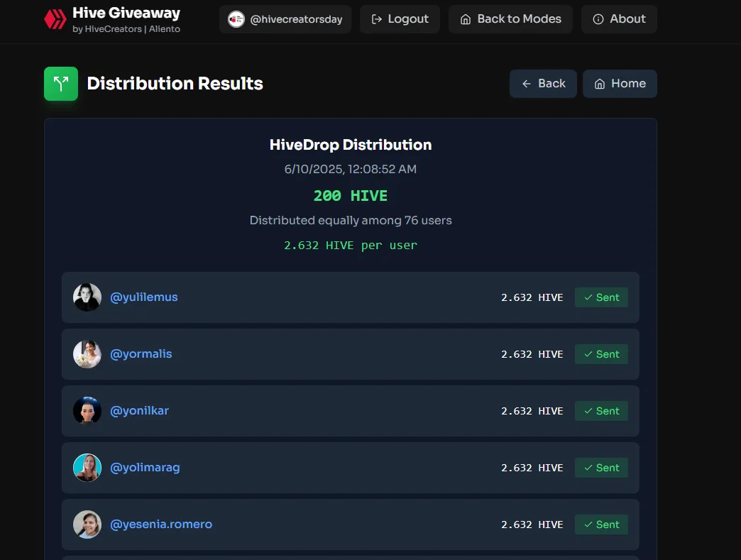Screen dimensions: 741x560
Task: Open the @yesenia.romero profile link
Action: point(161,524)
